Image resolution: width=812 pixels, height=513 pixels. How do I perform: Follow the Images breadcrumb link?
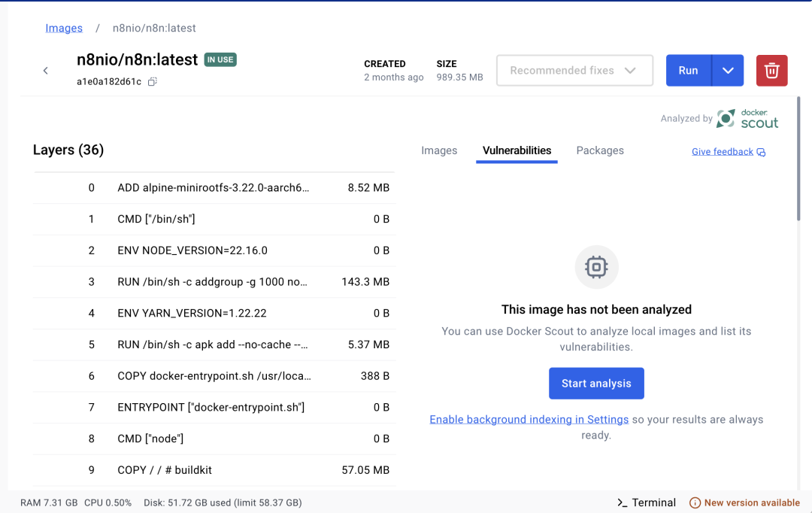click(64, 28)
